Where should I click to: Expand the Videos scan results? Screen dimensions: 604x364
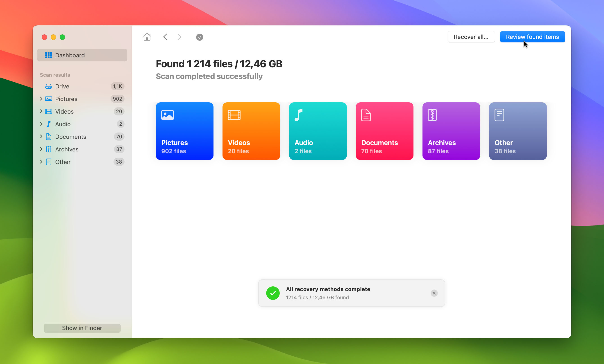coord(40,111)
